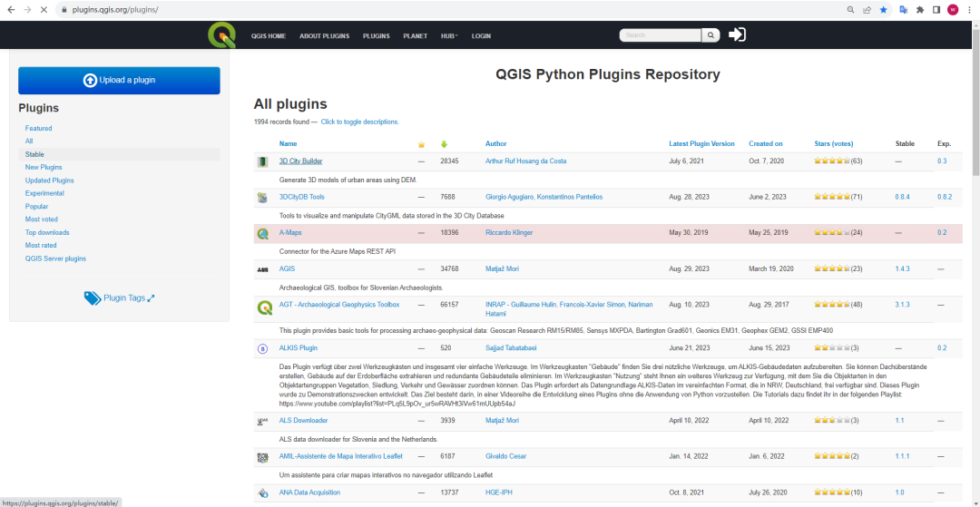This screenshot has height=507, width=980.
Task: Click the AGIS plugin icon
Action: point(262,269)
